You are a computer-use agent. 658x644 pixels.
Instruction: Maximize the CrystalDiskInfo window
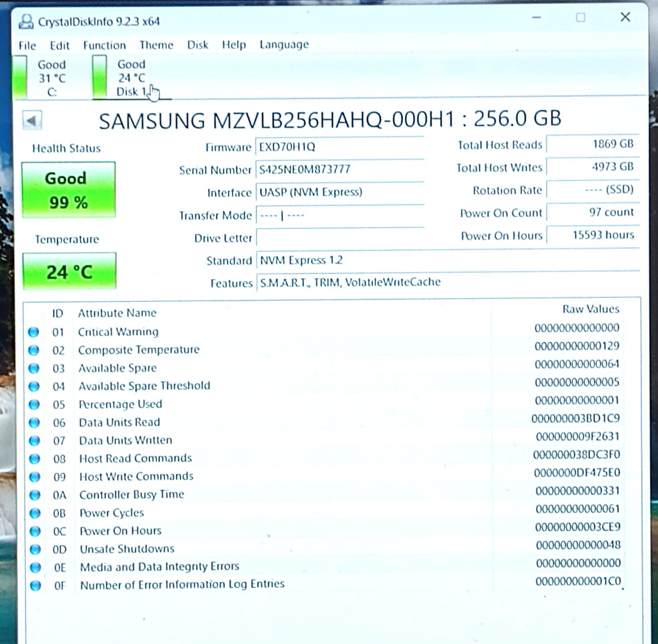(x=580, y=17)
